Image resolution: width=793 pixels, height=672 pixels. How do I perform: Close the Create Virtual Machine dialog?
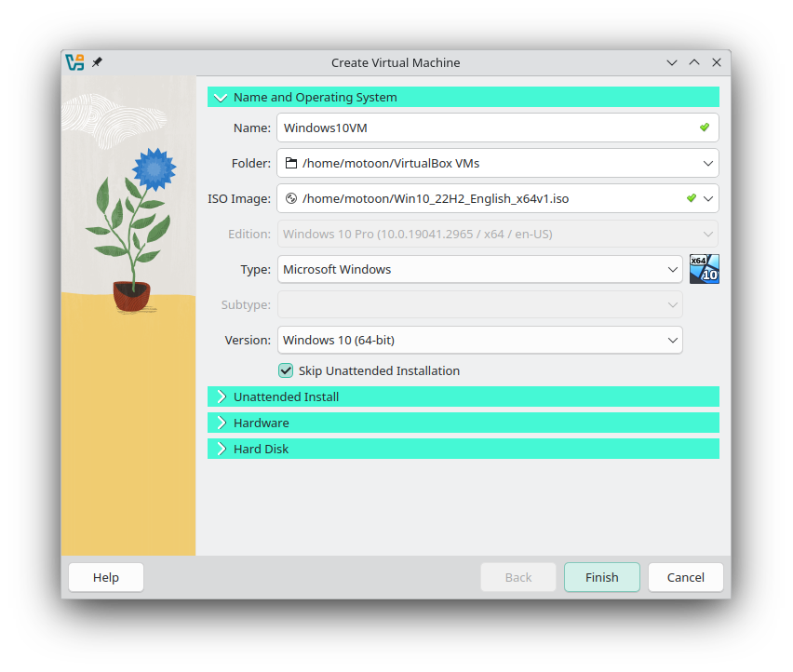(717, 62)
